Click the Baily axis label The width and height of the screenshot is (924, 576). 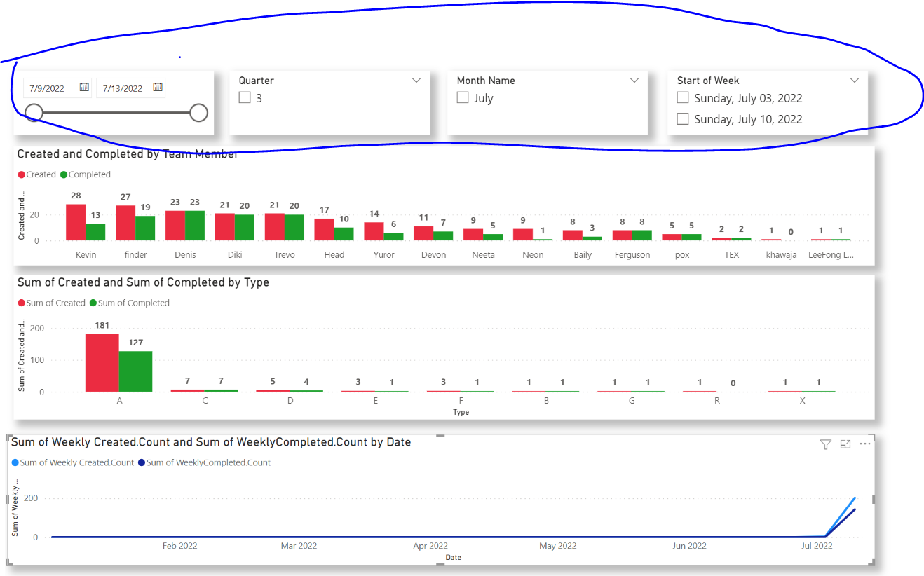click(583, 255)
